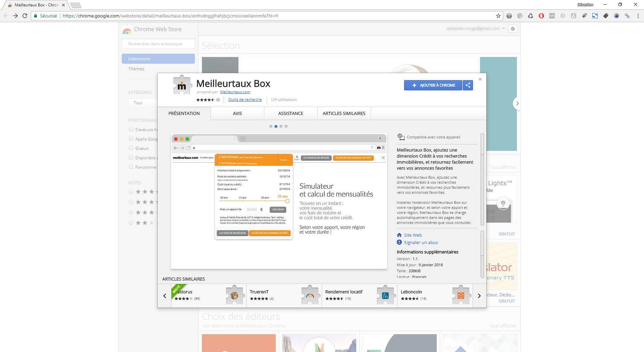Click the secure padlock icon
The image size is (644, 352).
coord(36,16)
